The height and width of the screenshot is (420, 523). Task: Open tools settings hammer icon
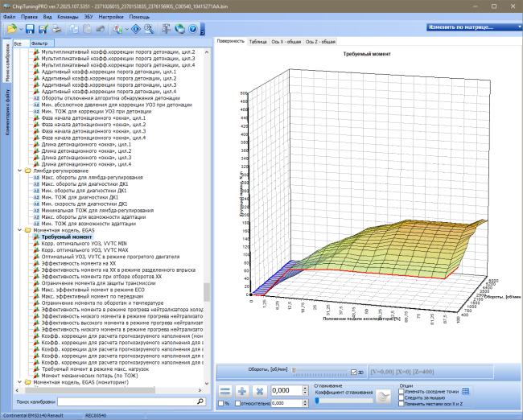pos(166,29)
